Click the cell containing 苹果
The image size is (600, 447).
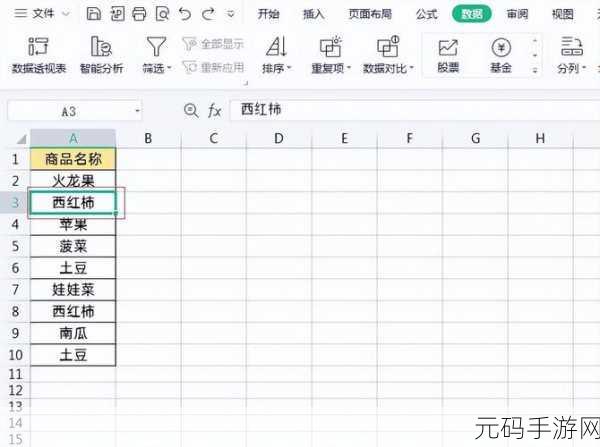pyautogui.click(x=73, y=224)
